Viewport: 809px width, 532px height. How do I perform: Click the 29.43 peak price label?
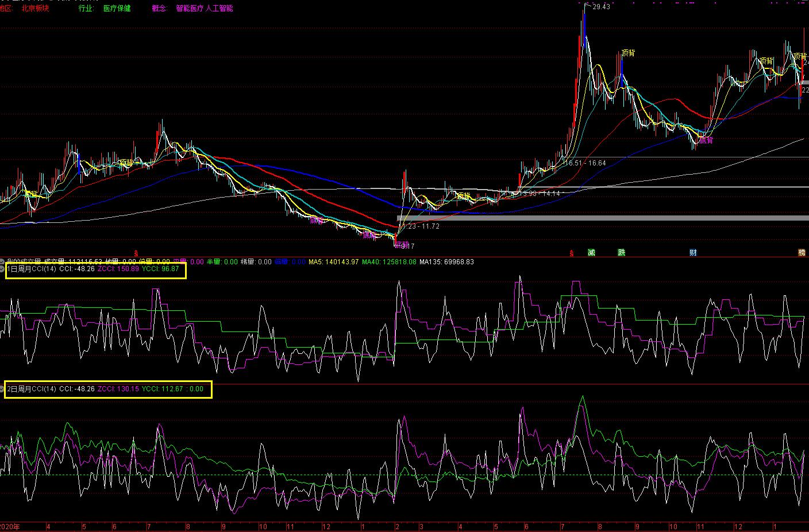(x=600, y=7)
